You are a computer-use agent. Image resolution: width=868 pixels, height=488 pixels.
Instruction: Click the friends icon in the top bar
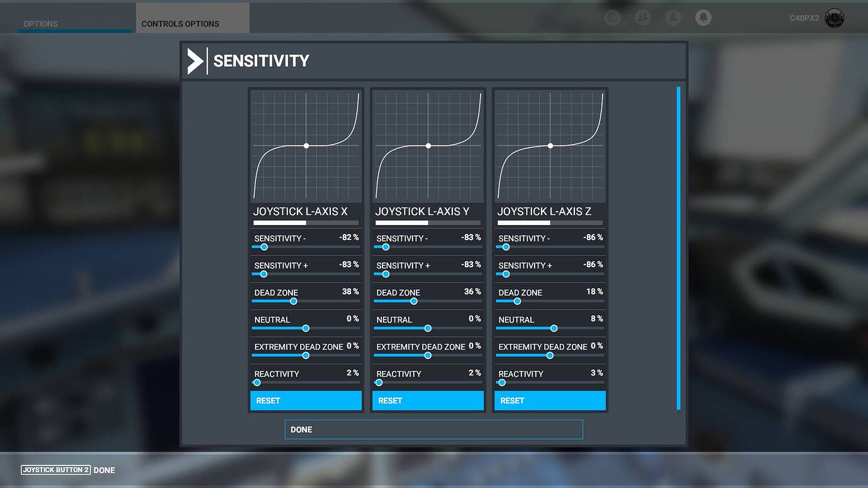pos(642,17)
